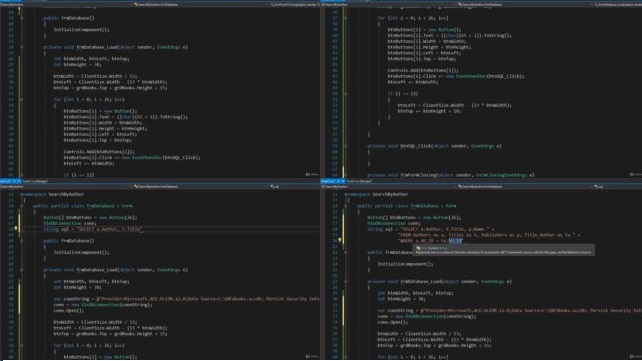Screen dimensions: 642x361
Task: Collapse frmDatabase_Load method in bottom-left pane
Action: (22, 270)
